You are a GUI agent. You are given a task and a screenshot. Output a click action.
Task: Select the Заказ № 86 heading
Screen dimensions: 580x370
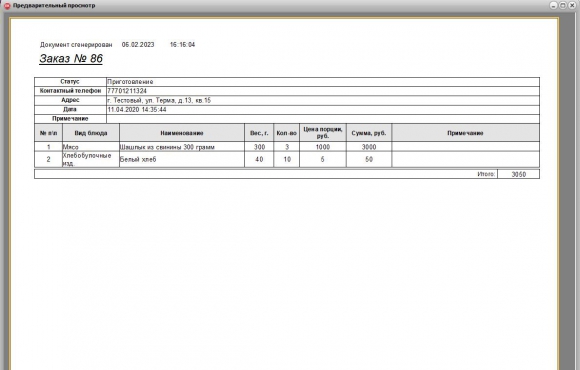71,58
